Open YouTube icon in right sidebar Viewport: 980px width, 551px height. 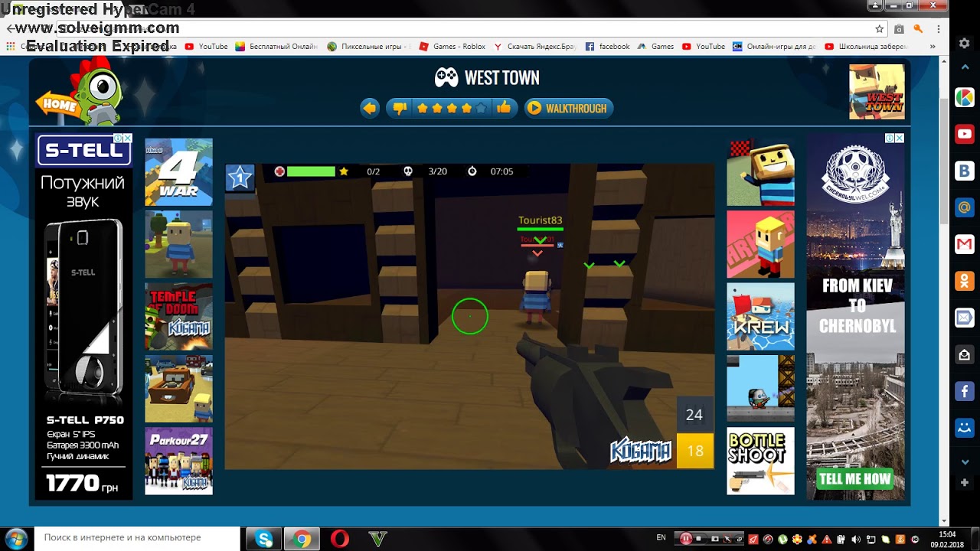(965, 134)
